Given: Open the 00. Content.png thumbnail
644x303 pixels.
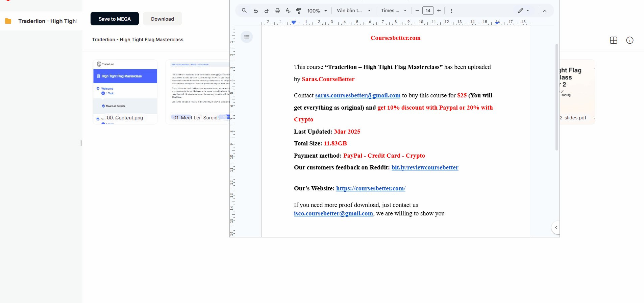Looking at the screenshot, I should click(125, 92).
